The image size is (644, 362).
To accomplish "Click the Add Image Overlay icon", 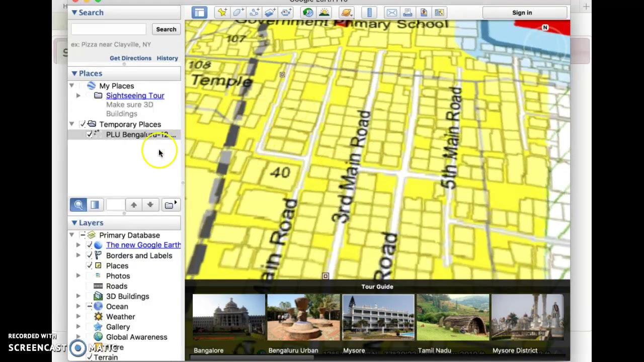I will pos(270,13).
